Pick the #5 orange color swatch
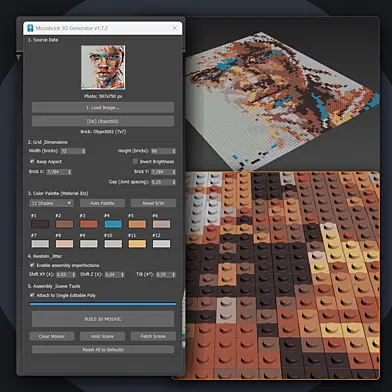The image size is (392, 392). [x=137, y=224]
